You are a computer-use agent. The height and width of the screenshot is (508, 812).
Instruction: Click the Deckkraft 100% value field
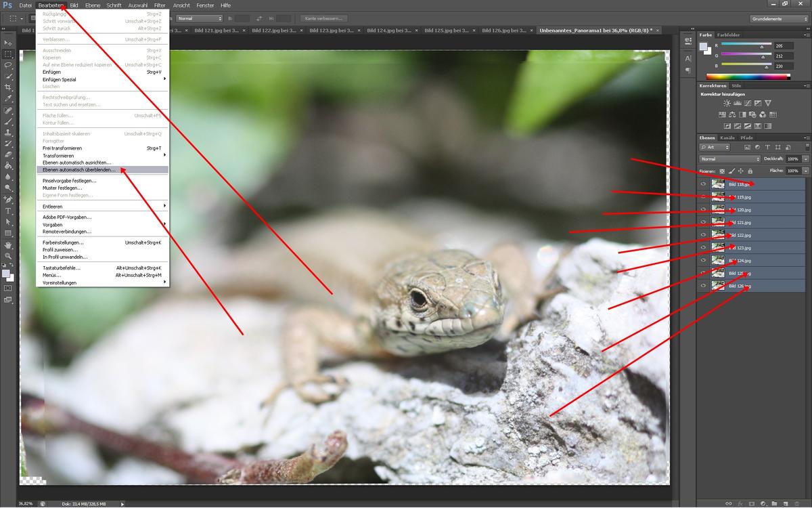pos(793,159)
